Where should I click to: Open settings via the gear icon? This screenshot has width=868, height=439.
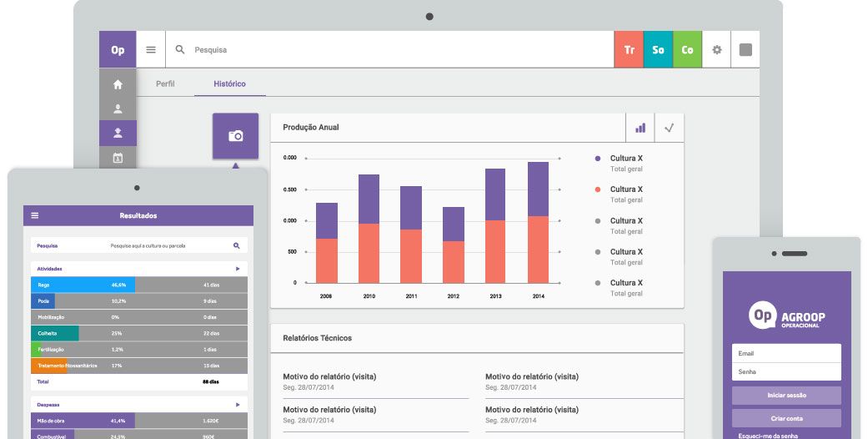716,50
